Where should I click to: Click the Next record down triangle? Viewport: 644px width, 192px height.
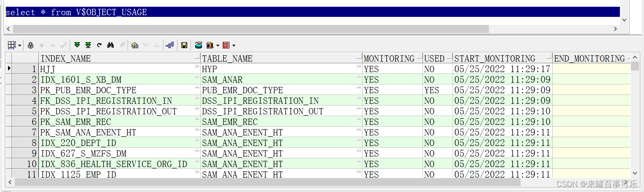pyautogui.click(x=145, y=45)
